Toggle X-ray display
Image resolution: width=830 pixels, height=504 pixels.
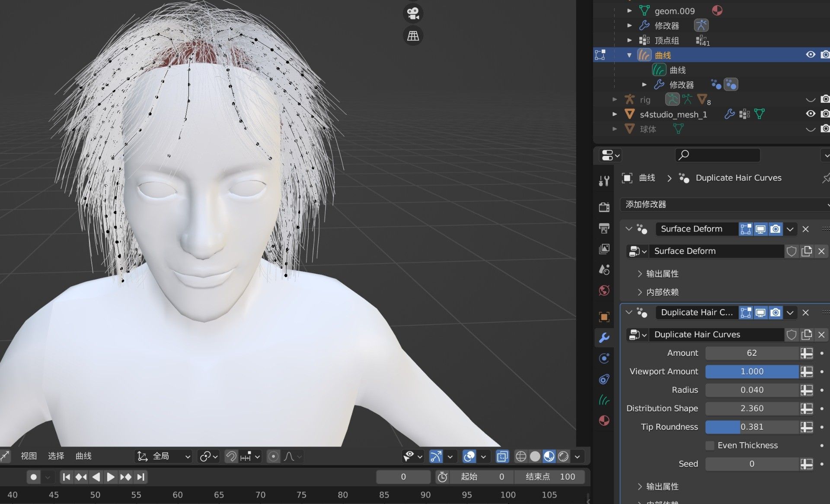pos(502,456)
